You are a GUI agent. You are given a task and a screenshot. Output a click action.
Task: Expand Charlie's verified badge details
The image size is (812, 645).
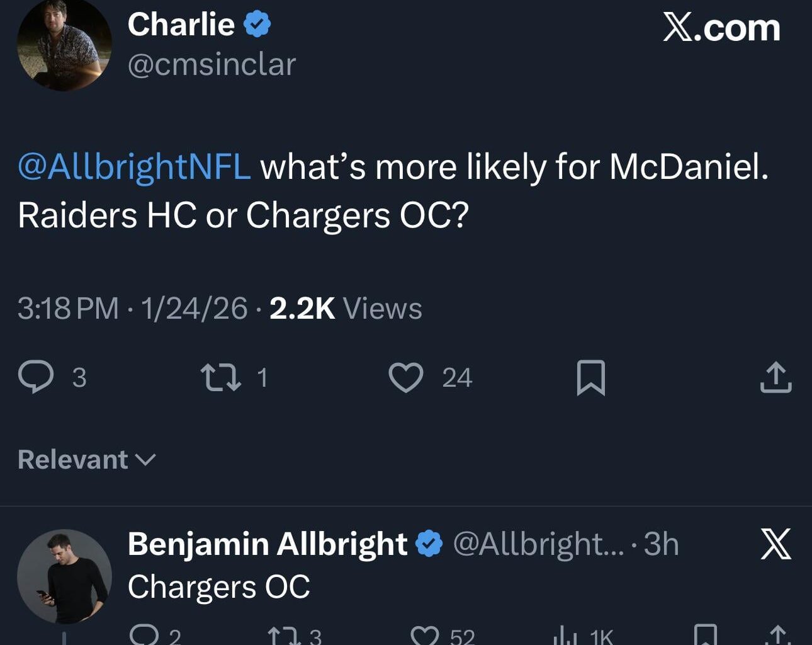257,23
